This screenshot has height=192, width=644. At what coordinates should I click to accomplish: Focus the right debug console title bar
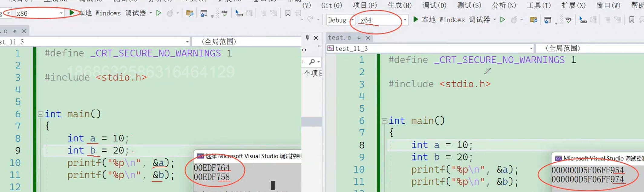click(x=598, y=158)
